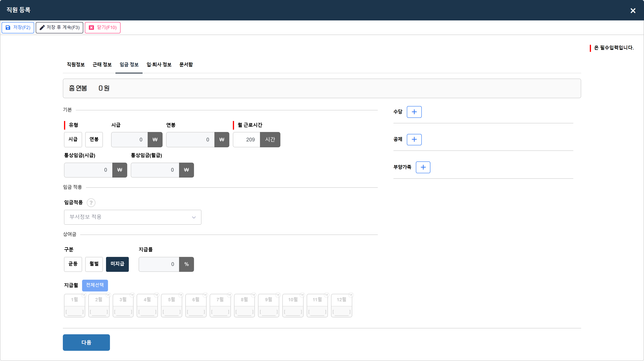Click the 지급률 percent input field
The image size is (644, 361).
[x=159, y=264]
